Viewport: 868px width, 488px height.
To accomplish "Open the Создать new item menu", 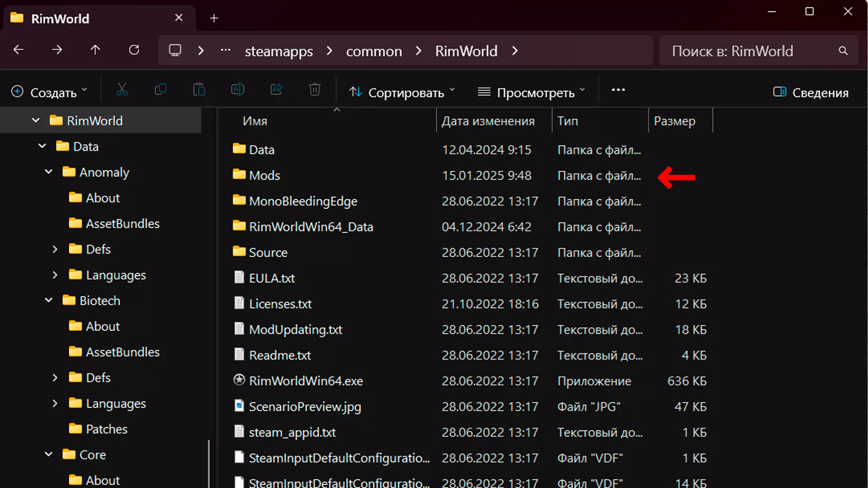I will pos(49,93).
